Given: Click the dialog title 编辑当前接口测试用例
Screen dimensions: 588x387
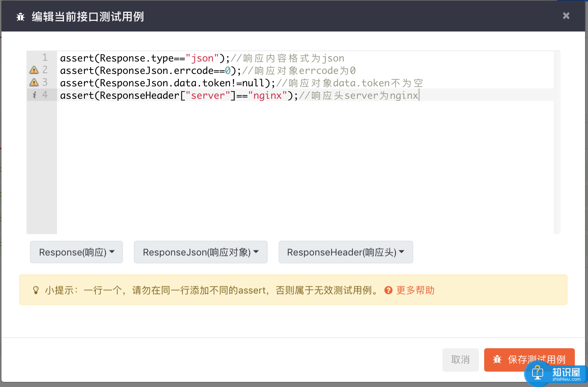Looking at the screenshot, I should pos(88,17).
